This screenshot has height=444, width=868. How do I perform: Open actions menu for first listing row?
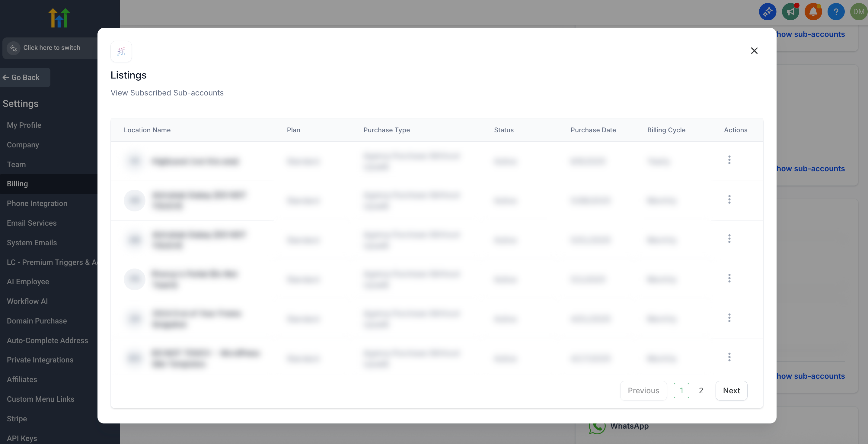point(729,160)
